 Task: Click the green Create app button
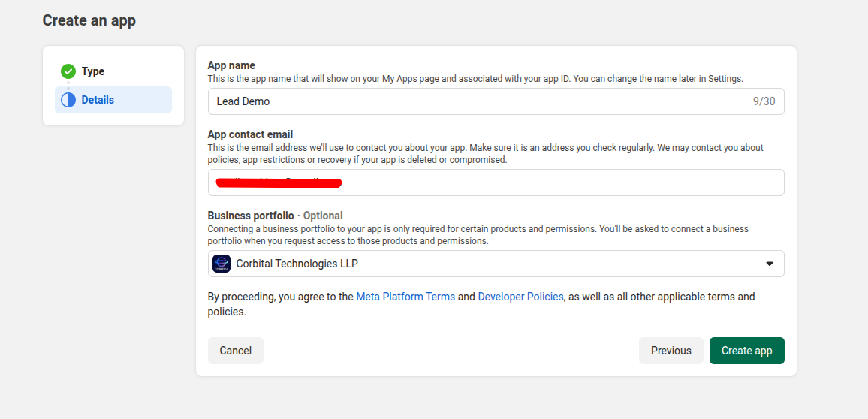tap(746, 351)
